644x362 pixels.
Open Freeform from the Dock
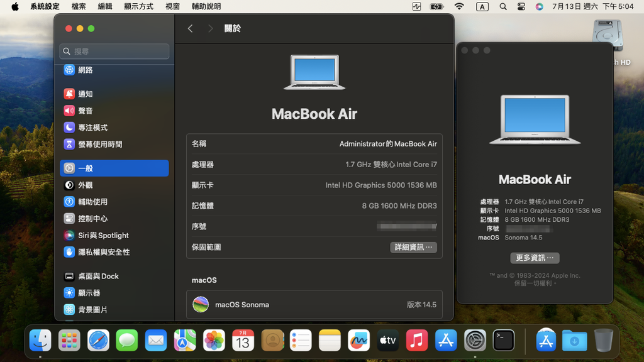click(358, 340)
